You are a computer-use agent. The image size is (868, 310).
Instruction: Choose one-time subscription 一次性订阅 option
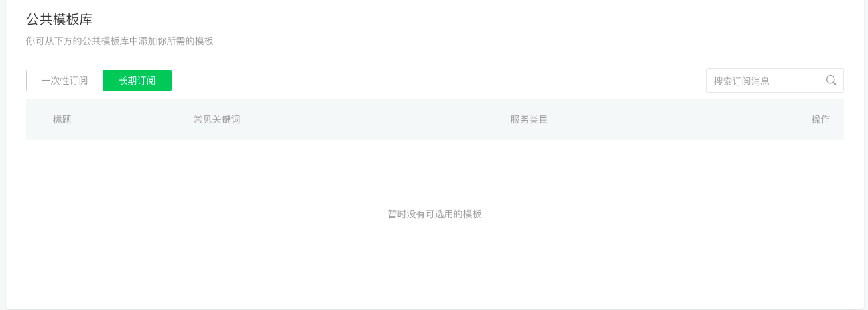(65, 81)
